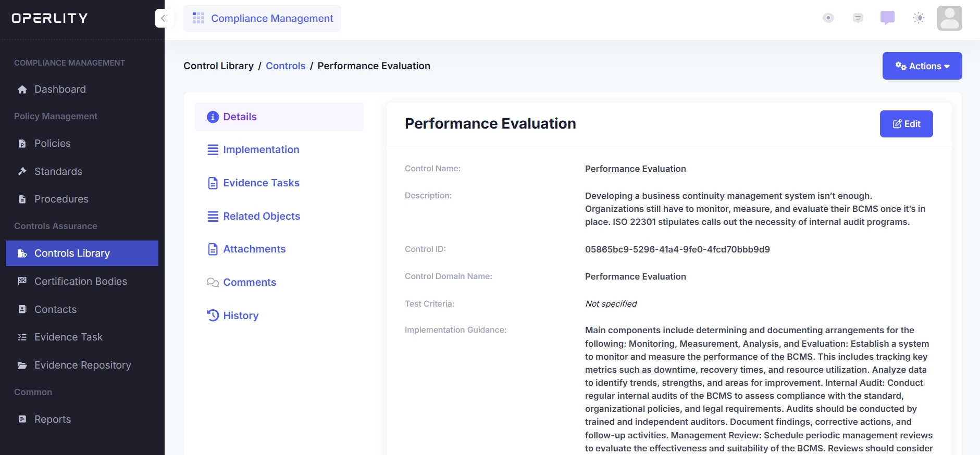Screen dimensions: 980x455
Task: Collapse the sidebar with the chevron button
Action: (164, 18)
